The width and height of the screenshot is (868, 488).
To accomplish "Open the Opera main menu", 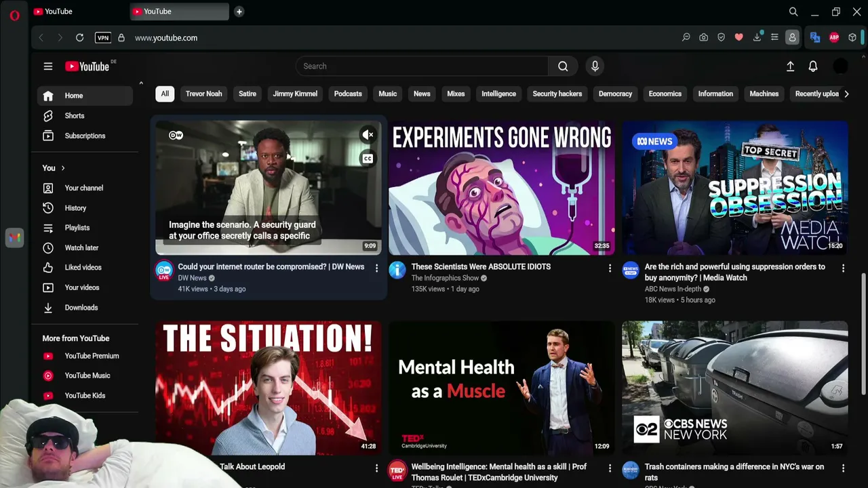I will (x=14, y=15).
